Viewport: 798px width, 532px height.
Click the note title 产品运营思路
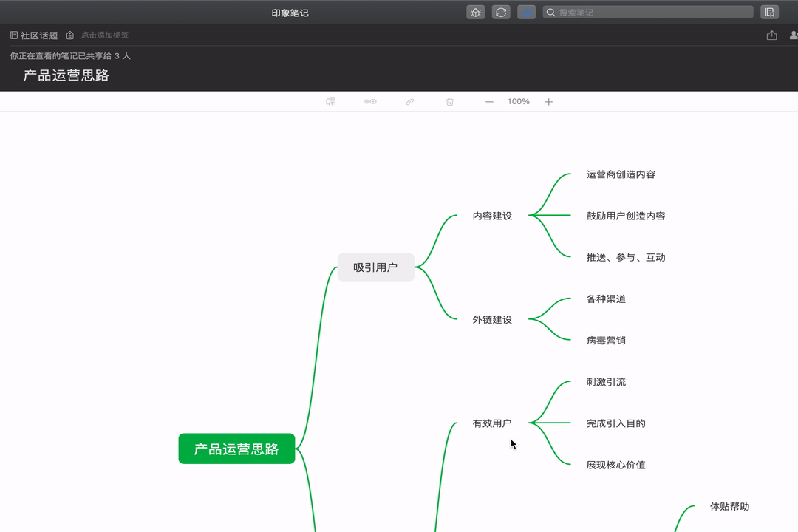(x=66, y=75)
